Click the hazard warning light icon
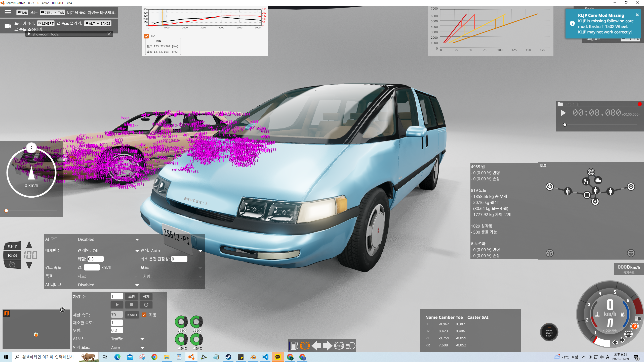The width and height of the screenshot is (644, 362). point(305,346)
